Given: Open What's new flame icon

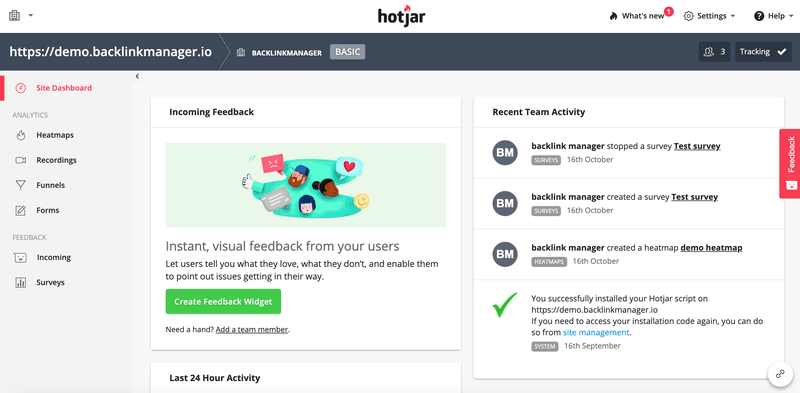Looking at the screenshot, I should point(613,16).
